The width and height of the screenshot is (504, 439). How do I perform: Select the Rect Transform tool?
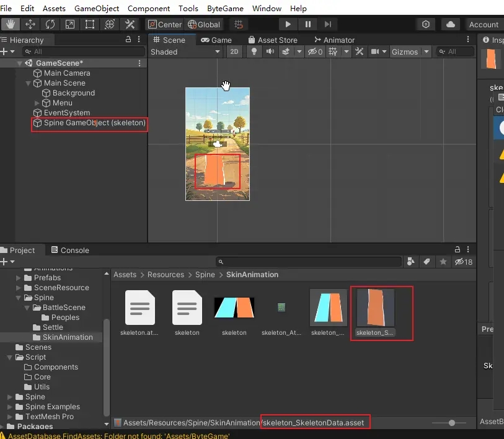pos(90,24)
